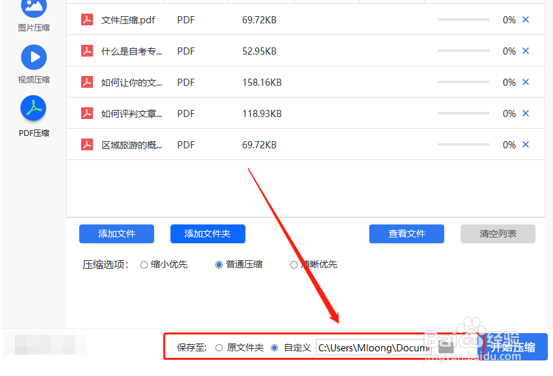Remove the 如何评判文章... file from list

[525, 113]
